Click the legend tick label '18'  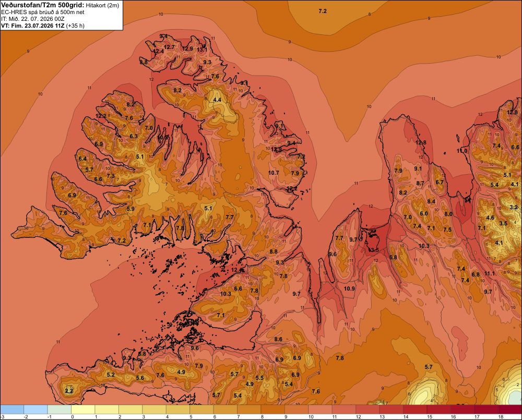pyautogui.click(x=501, y=417)
